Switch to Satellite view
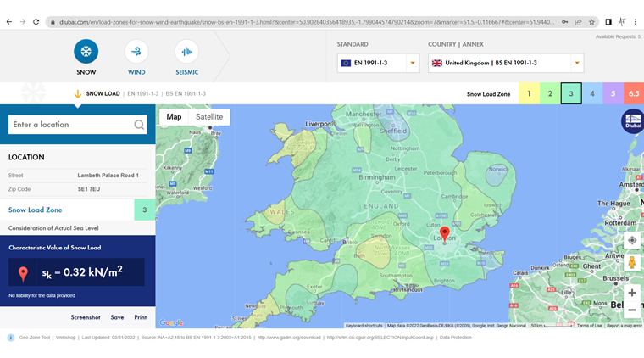The width and height of the screenshot is (644, 358). click(x=209, y=117)
